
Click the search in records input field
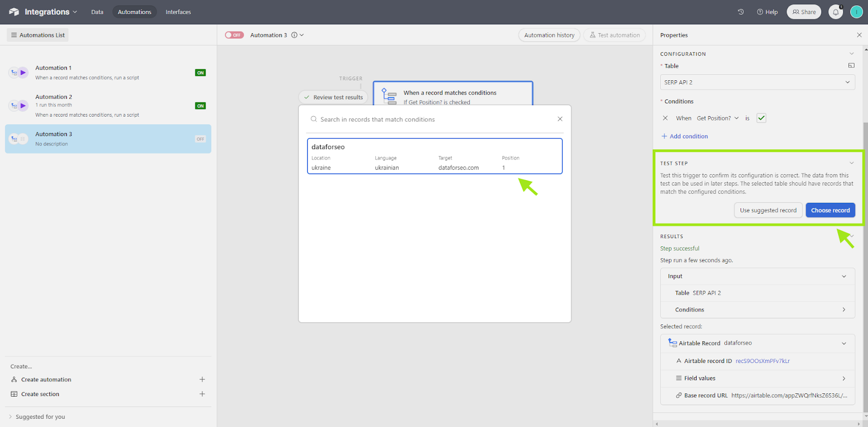click(x=435, y=119)
